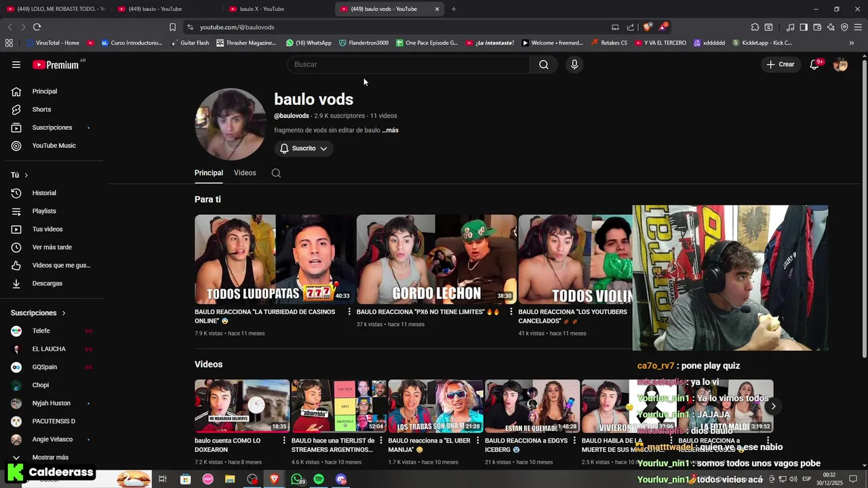Click the search input field
868x488 pixels.
[x=409, y=64]
